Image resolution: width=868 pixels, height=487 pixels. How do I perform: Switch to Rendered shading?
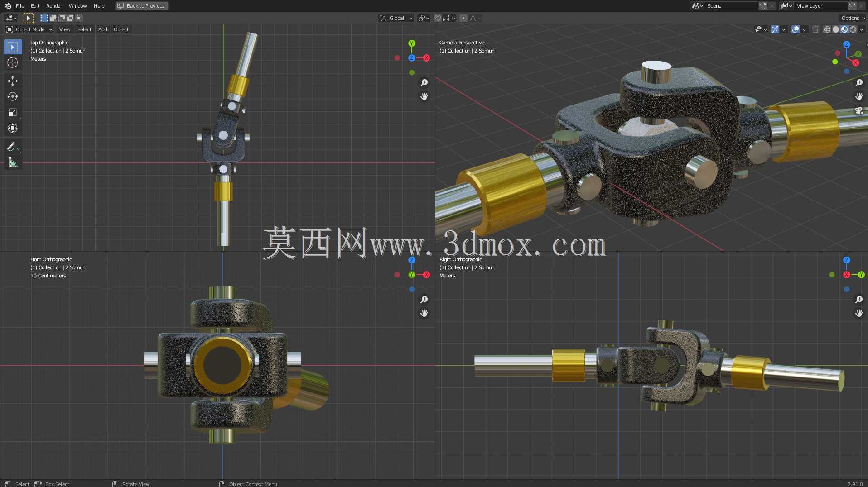click(x=853, y=29)
